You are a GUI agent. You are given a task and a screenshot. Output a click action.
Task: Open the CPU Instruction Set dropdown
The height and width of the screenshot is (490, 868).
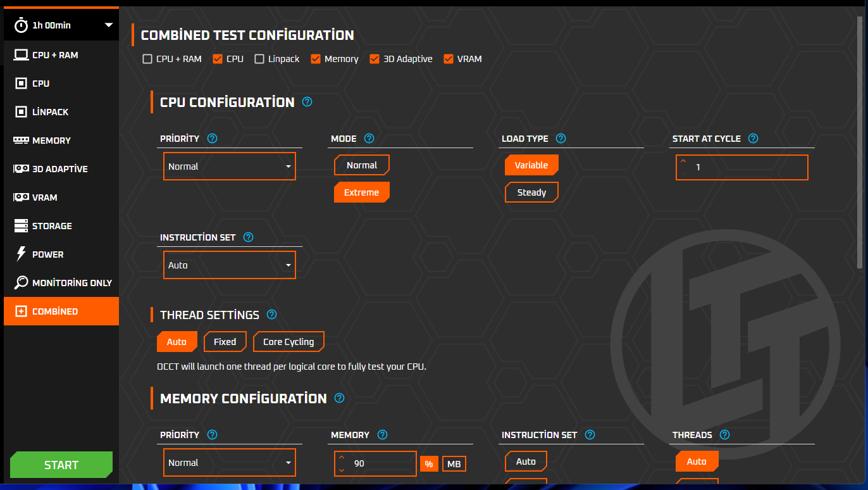[229, 265]
